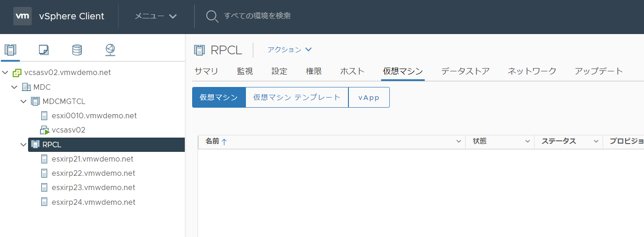Select the blue 仮想マシン sub-tab button
The width and height of the screenshot is (644, 237).
(x=219, y=98)
